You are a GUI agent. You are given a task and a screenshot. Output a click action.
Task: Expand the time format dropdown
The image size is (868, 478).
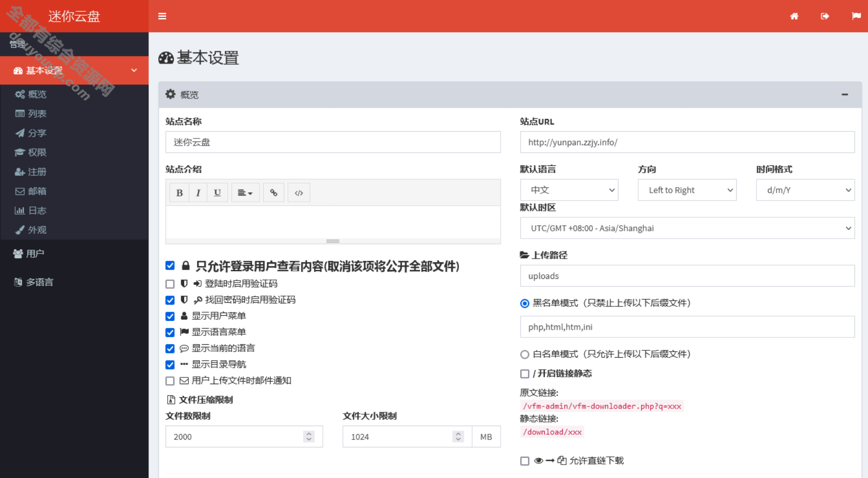coord(805,190)
